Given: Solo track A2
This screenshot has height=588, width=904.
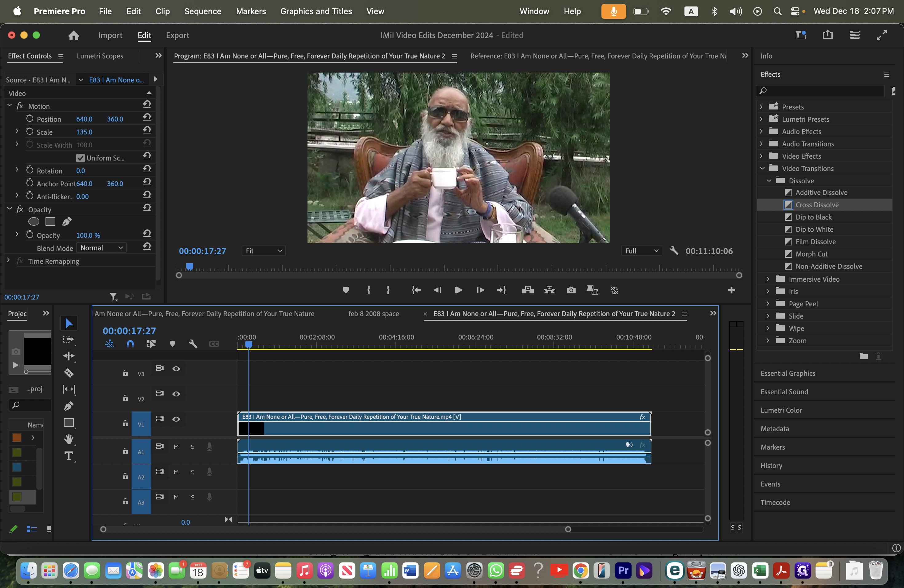Looking at the screenshot, I should click(x=192, y=472).
